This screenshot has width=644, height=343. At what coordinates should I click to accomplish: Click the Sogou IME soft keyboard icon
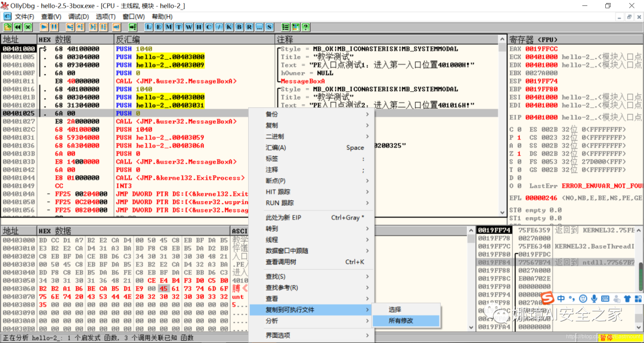(605, 298)
